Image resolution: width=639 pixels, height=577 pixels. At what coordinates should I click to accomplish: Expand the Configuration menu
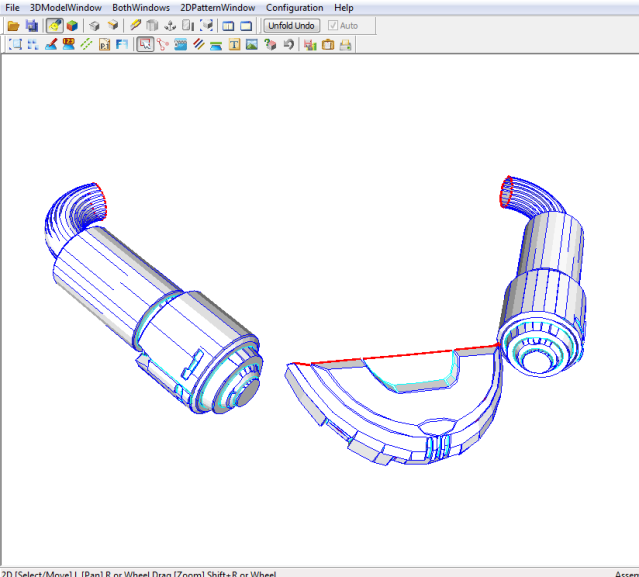coord(294,7)
